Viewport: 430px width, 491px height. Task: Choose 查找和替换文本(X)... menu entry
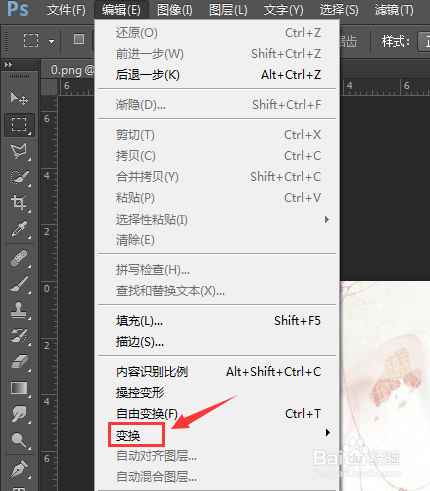point(217,291)
